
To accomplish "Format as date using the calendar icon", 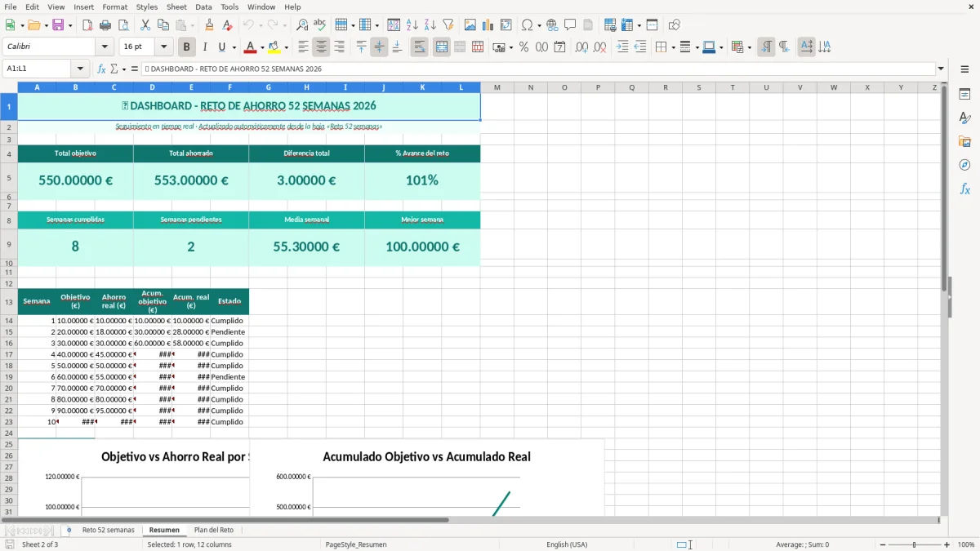I will [x=559, y=47].
